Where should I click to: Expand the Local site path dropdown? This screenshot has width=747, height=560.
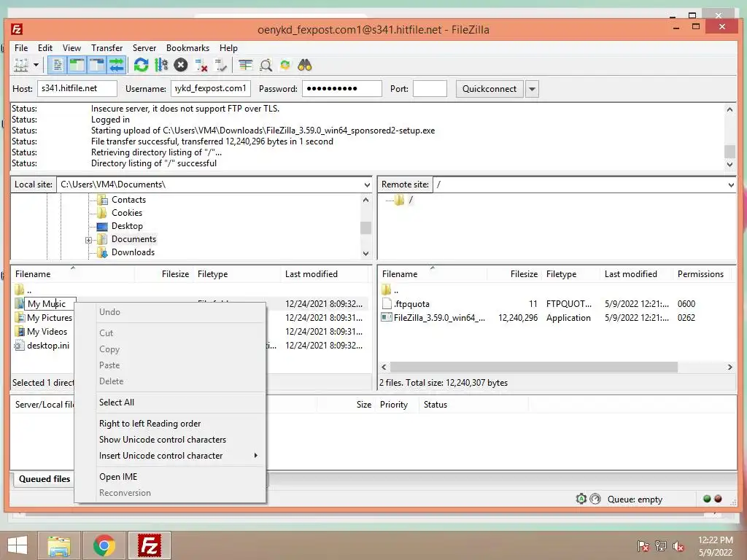pyautogui.click(x=367, y=184)
